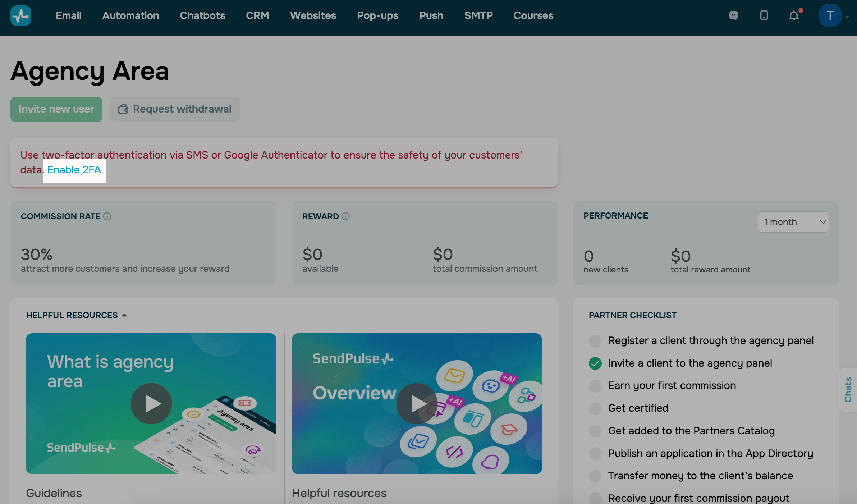
Task: Open the Chats side tab
Action: click(848, 390)
